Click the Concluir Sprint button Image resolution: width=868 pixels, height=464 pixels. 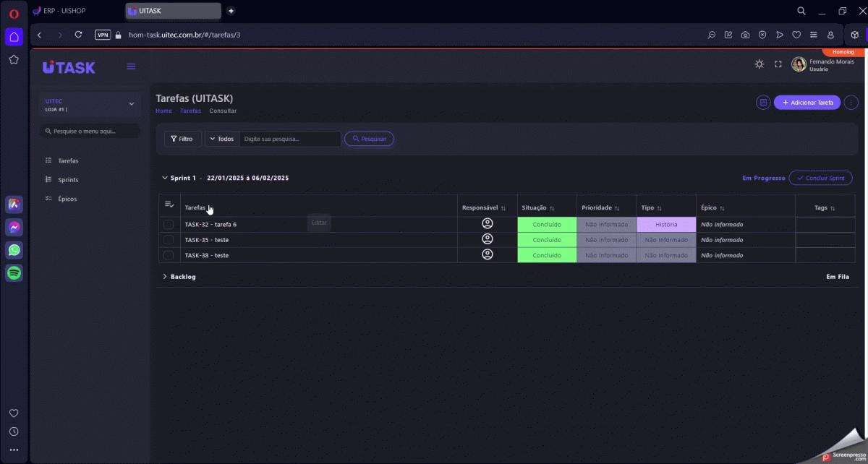click(x=820, y=178)
